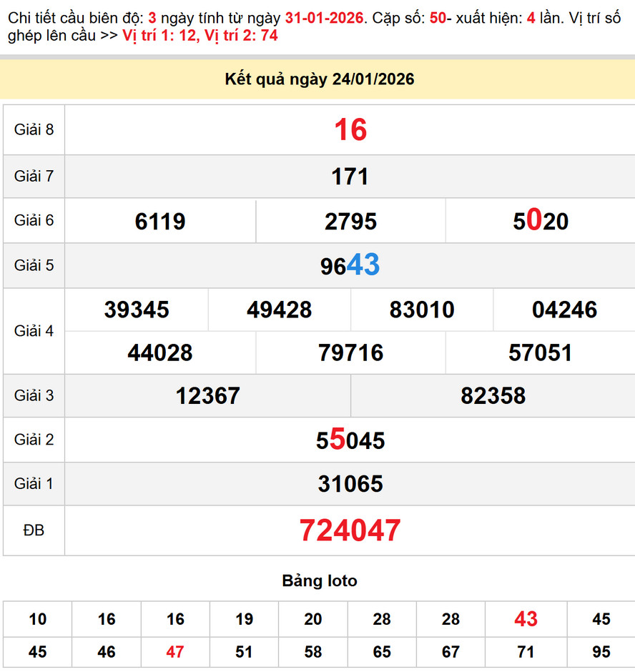
Task: Select number 39345 in Giải 4
Action: tap(136, 310)
